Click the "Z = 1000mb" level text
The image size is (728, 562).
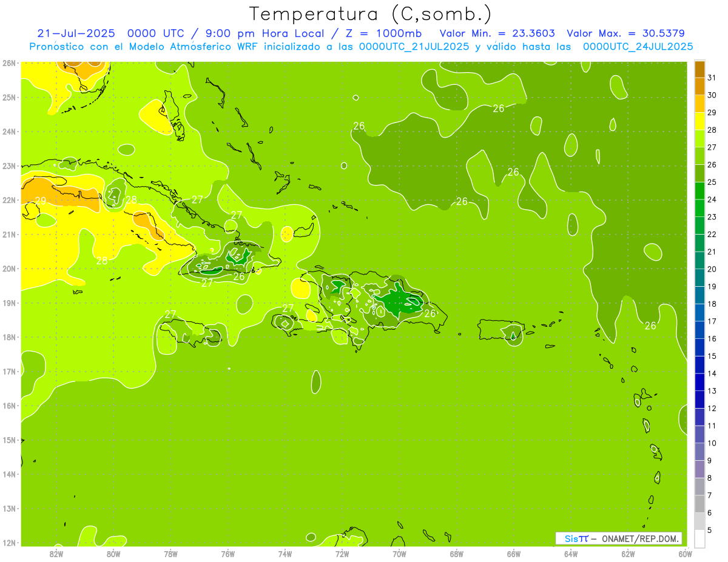[x=383, y=33]
